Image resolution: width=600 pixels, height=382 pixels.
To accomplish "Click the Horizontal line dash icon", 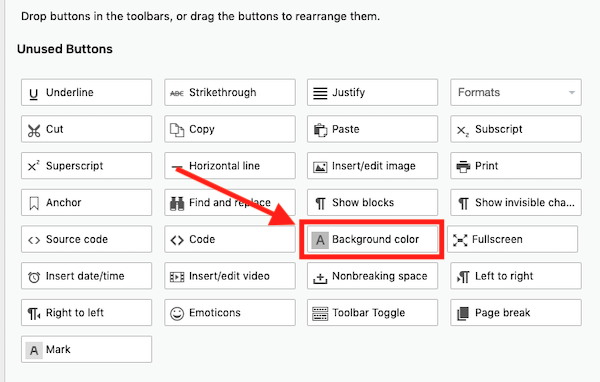I will [x=177, y=167].
